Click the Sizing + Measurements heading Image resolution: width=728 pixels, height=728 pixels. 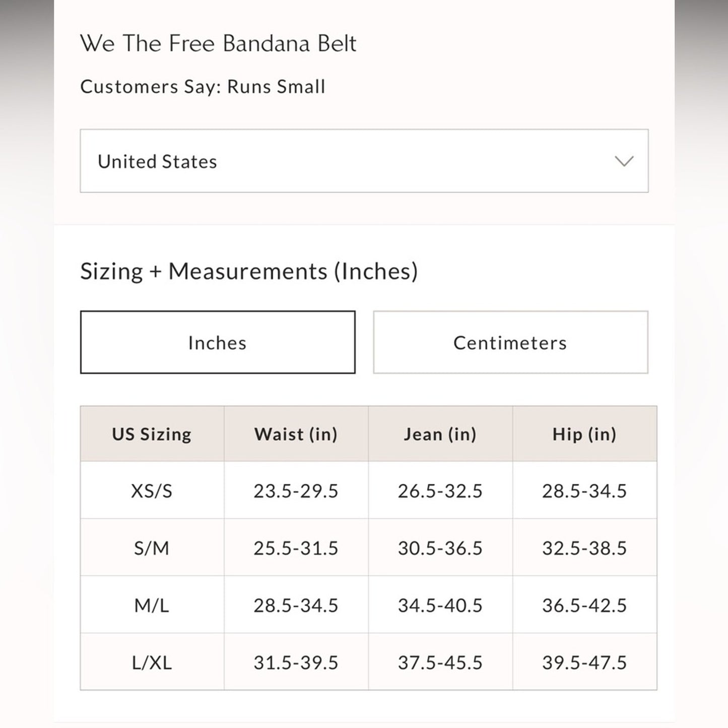click(x=249, y=271)
